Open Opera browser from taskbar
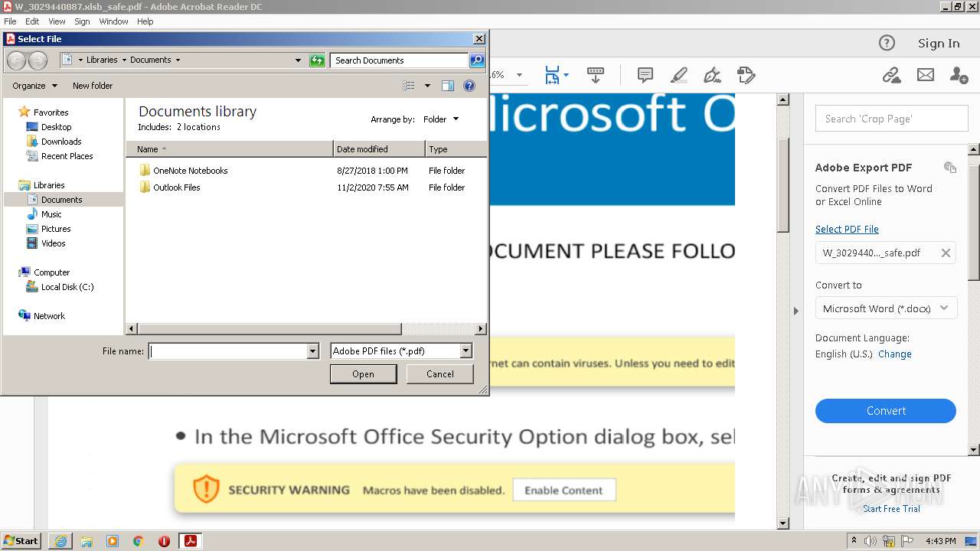Viewport: 980px width, 551px height. click(x=164, y=541)
